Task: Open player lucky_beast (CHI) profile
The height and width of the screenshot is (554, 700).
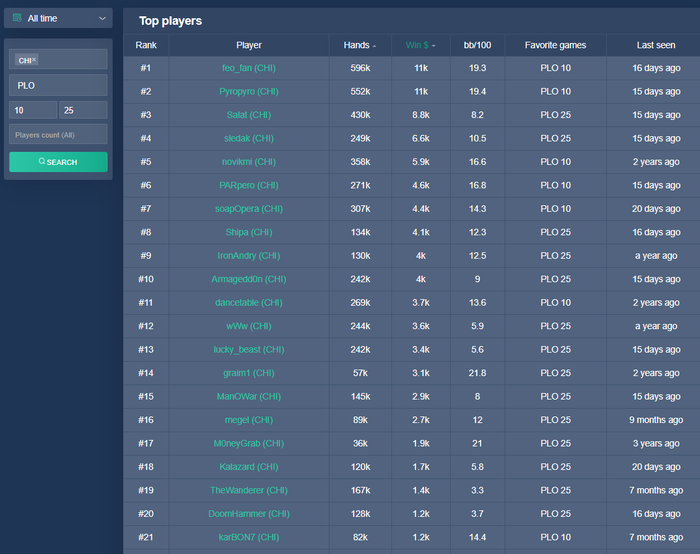Action: pyautogui.click(x=249, y=349)
